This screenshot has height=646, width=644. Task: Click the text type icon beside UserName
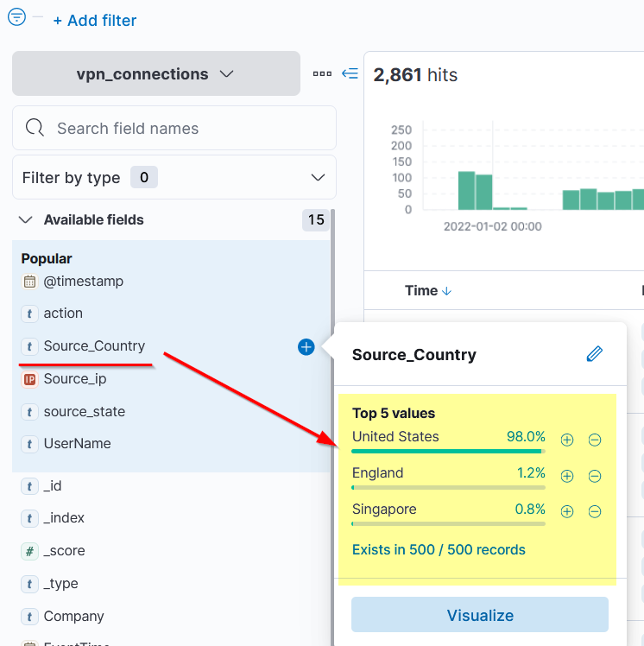coord(29,444)
